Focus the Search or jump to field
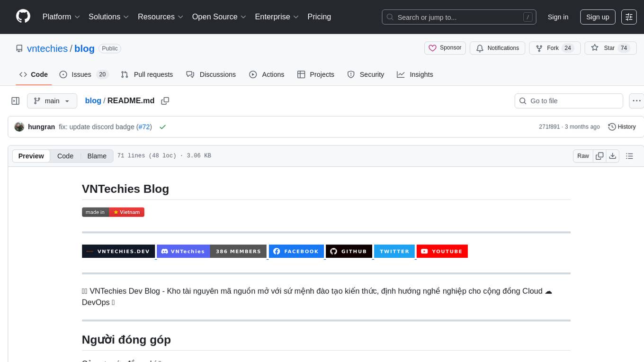Viewport: 644px width, 362px height. click(459, 17)
